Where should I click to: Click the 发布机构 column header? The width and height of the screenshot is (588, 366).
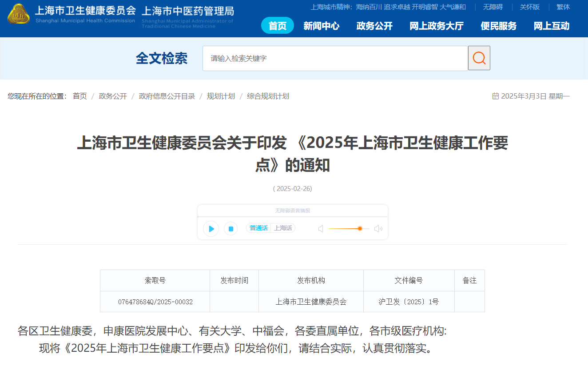(311, 280)
